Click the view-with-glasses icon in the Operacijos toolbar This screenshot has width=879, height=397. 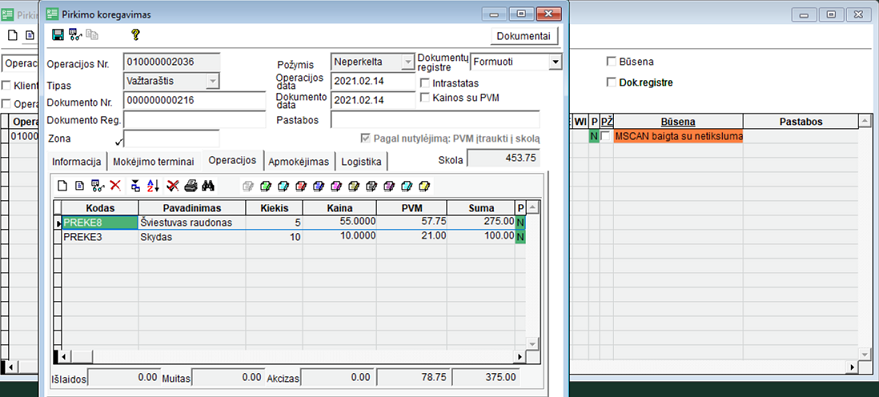[98, 186]
